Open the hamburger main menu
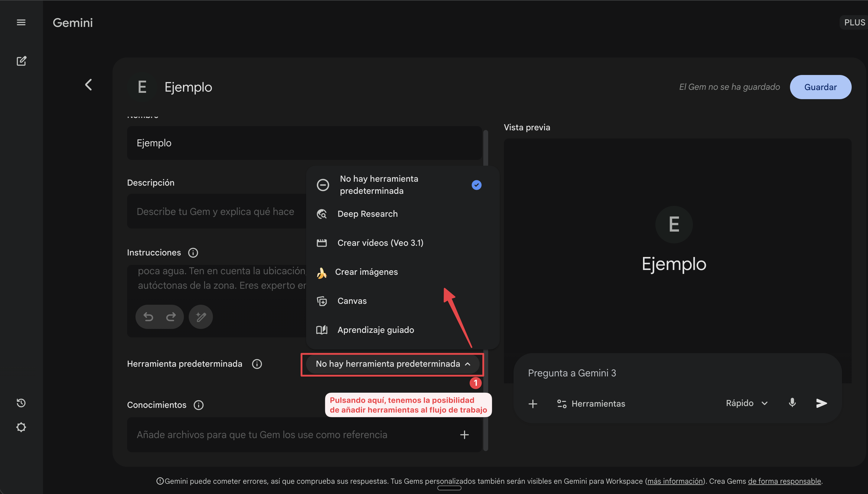Image resolution: width=868 pixels, height=494 pixels. click(21, 22)
